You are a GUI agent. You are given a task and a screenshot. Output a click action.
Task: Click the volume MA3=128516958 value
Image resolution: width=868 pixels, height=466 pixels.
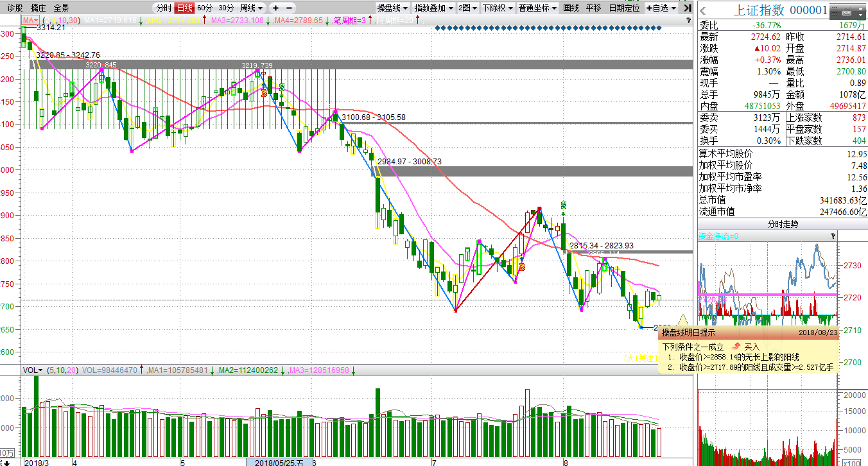tap(319, 370)
